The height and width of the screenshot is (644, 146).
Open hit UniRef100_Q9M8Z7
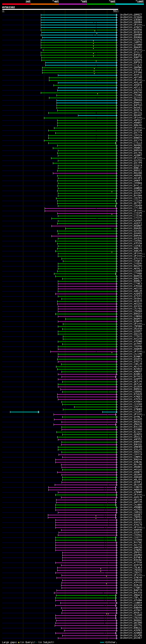pyautogui.click(x=131, y=15)
